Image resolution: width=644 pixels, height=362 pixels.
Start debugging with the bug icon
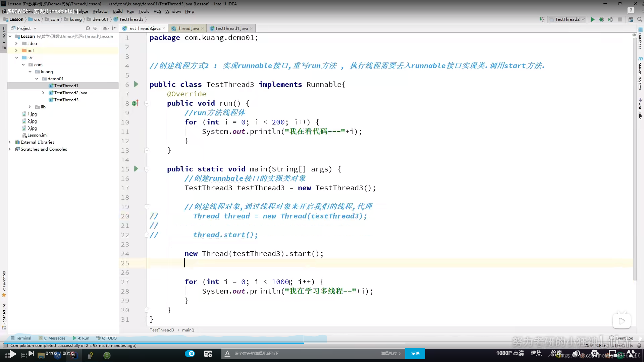tap(602, 19)
